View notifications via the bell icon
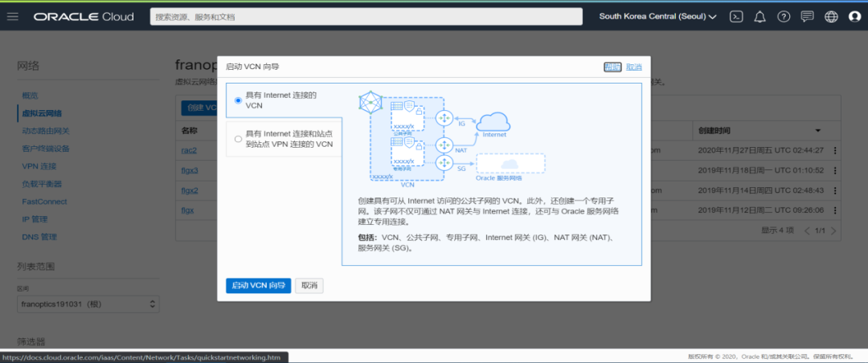The image size is (868, 363). [x=760, y=17]
